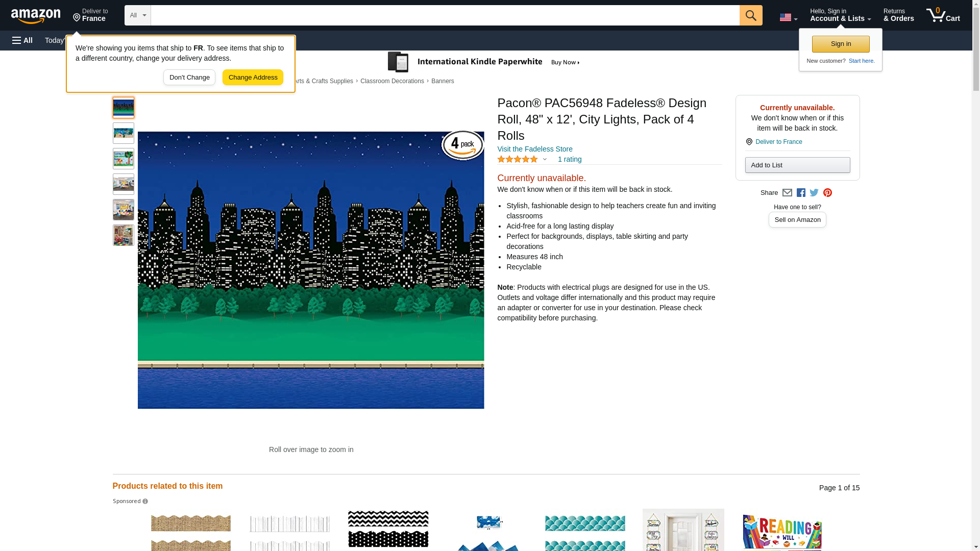Open Returns & Orders
The height and width of the screenshot is (551, 980).
coord(898,15)
